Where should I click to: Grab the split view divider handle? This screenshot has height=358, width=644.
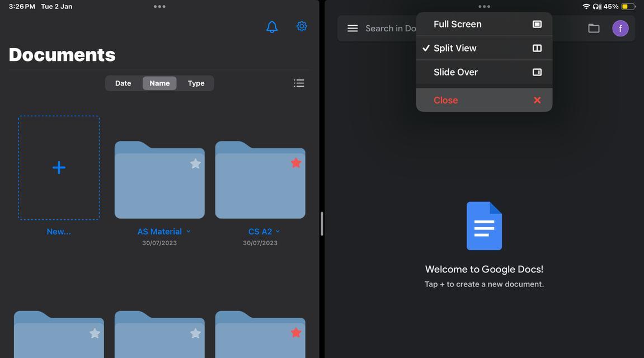pyautogui.click(x=322, y=224)
